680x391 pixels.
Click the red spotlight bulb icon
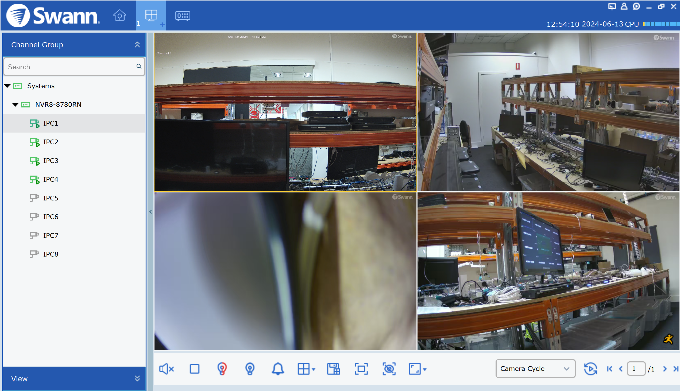click(x=222, y=369)
